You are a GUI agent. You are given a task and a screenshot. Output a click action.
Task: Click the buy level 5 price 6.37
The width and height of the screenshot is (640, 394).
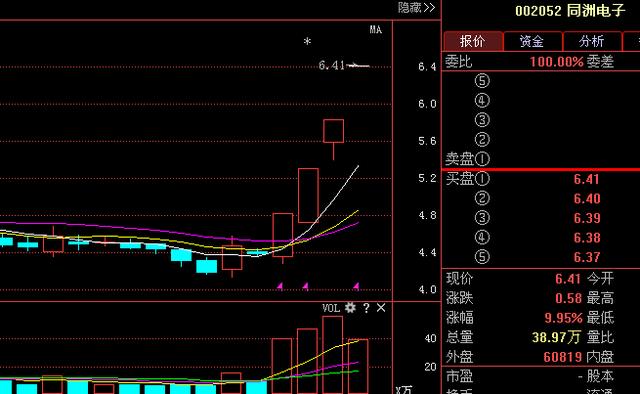coord(587,257)
